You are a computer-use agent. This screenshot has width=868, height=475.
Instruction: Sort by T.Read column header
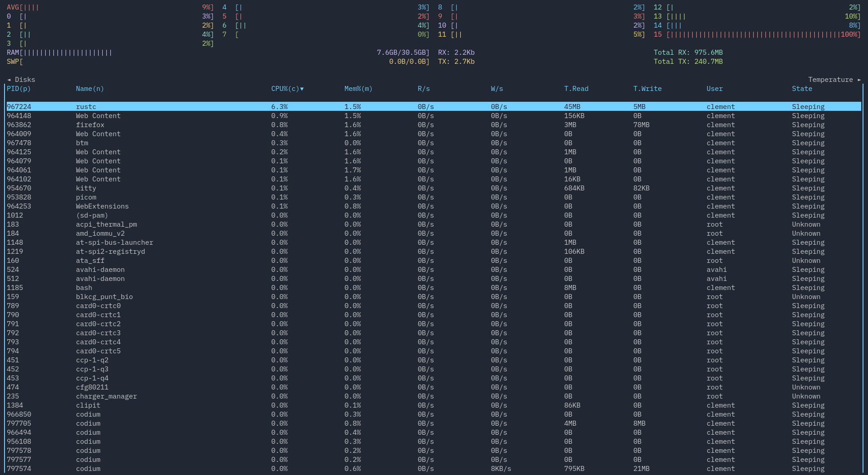(576, 89)
